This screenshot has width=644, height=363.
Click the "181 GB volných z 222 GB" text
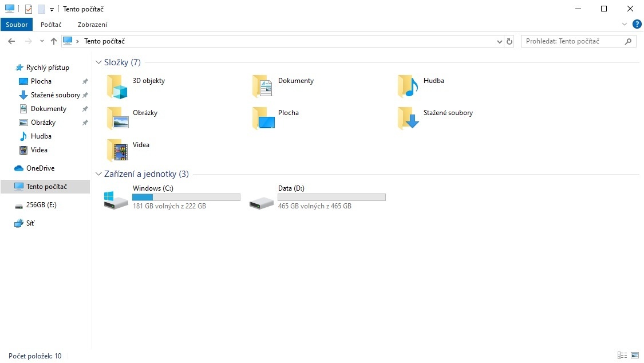click(x=169, y=206)
